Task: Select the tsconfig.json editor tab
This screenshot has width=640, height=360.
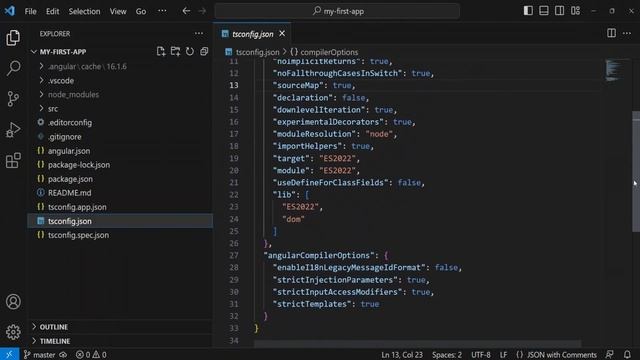Action: coord(252,34)
